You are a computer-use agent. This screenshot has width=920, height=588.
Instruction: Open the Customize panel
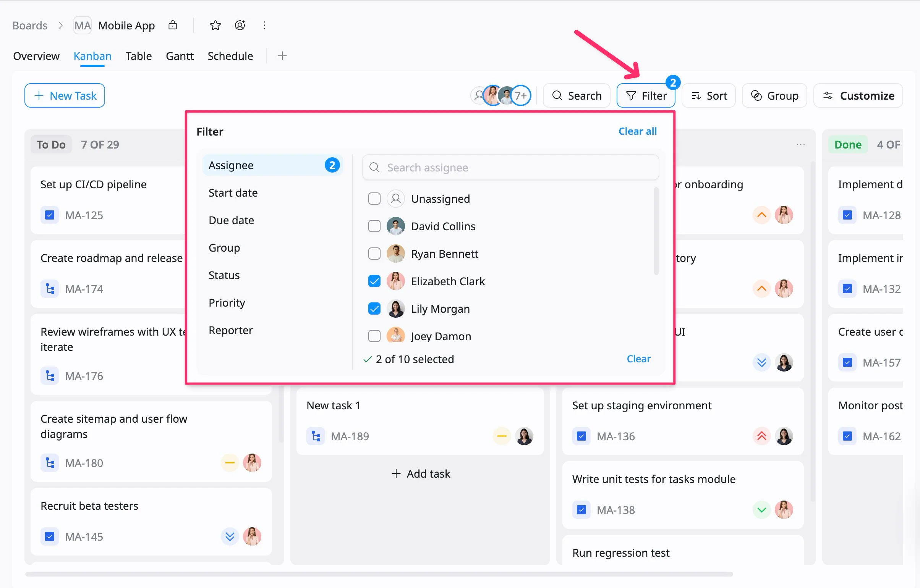pos(858,95)
